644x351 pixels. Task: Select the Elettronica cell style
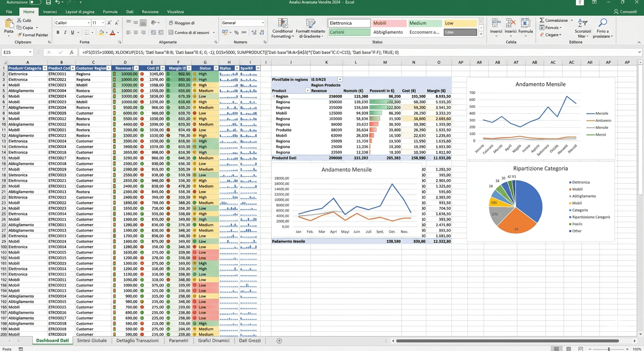tap(349, 22)
